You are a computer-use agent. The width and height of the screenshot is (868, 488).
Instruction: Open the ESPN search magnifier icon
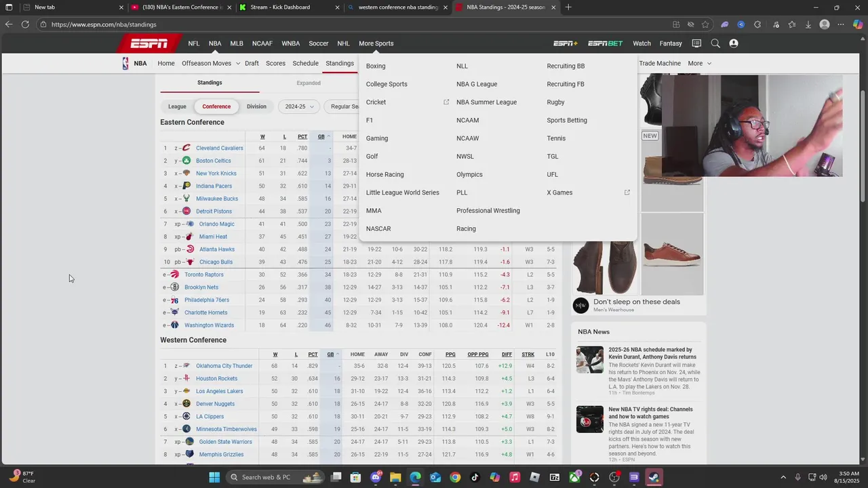[x=715, y=43]
